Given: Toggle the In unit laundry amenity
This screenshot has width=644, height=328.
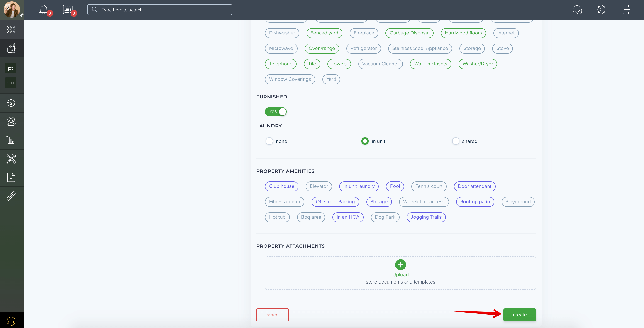Looking at the screenshot, I should tap(359, 186).
